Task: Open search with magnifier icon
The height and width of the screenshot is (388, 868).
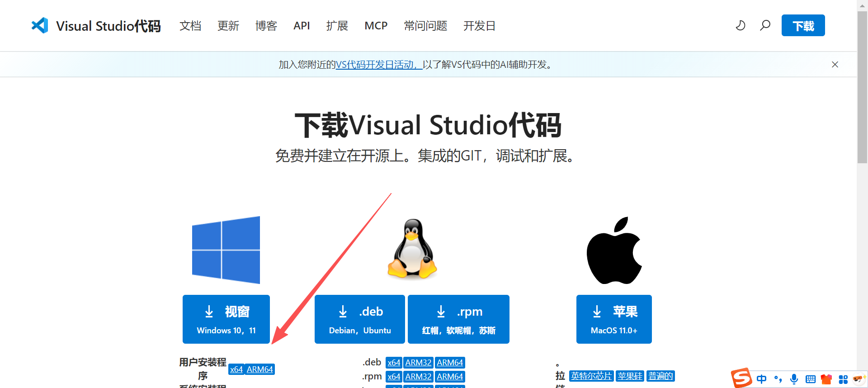Action: click(765, 25)
